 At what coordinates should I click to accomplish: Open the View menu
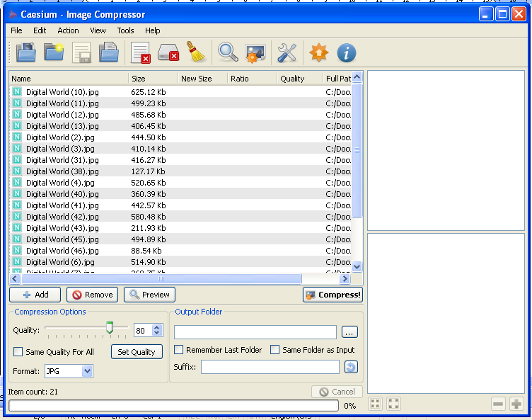(x=98, y=30)
